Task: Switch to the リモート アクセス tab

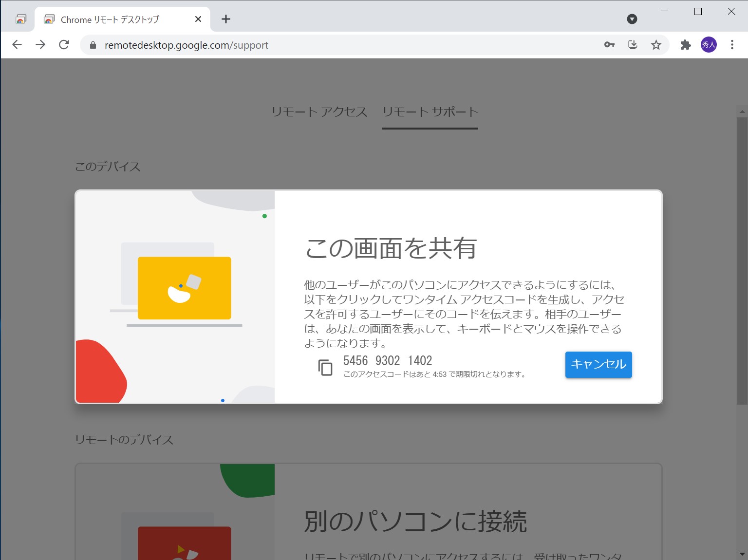Action: click(320, 112)
